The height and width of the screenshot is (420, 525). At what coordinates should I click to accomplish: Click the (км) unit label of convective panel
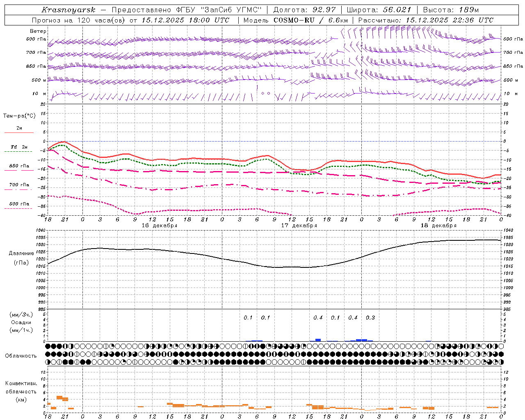pyautogui.click(x=21, y=399)
